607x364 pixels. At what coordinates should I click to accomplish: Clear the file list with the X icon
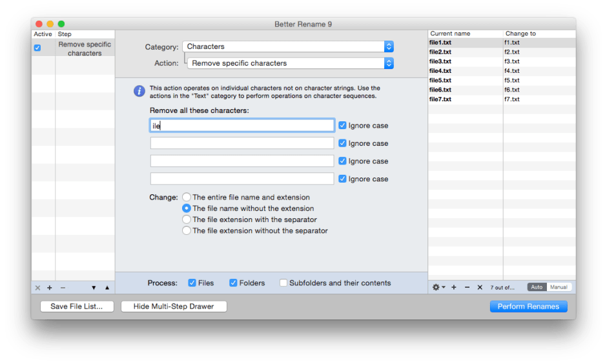coord(480,287)
